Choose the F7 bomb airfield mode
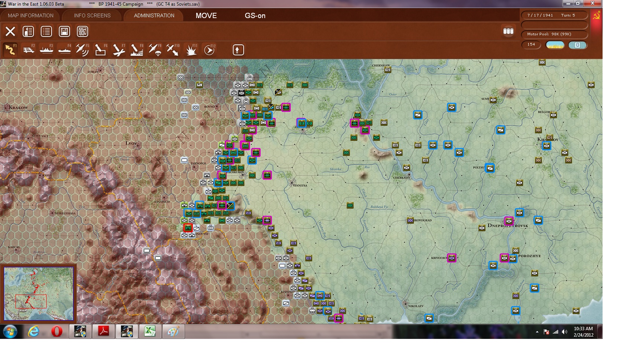This screenshot has width=644, height=363. (119, 50)
